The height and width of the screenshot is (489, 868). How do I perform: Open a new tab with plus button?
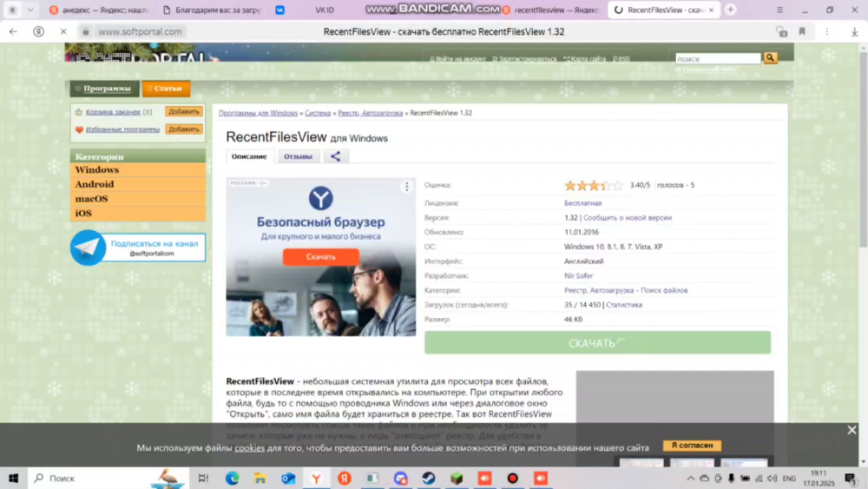(x=730, y=10)
